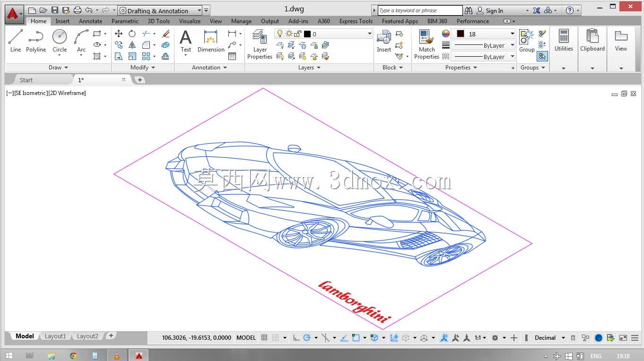644x361 pixels.
Task: Choose the Move tool in Modify panel
Action: tap(119, 34)
